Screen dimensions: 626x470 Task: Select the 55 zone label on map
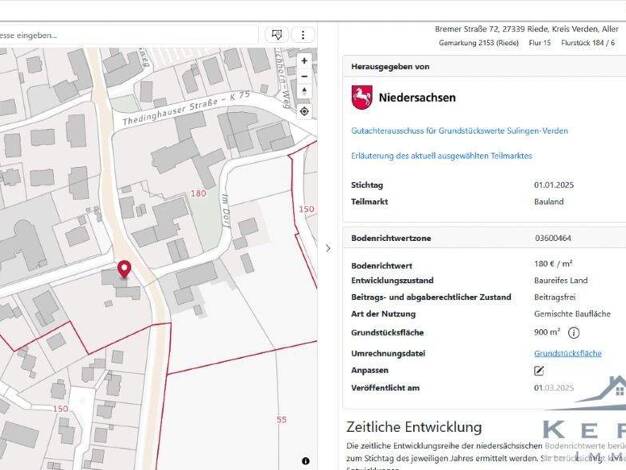282,420
